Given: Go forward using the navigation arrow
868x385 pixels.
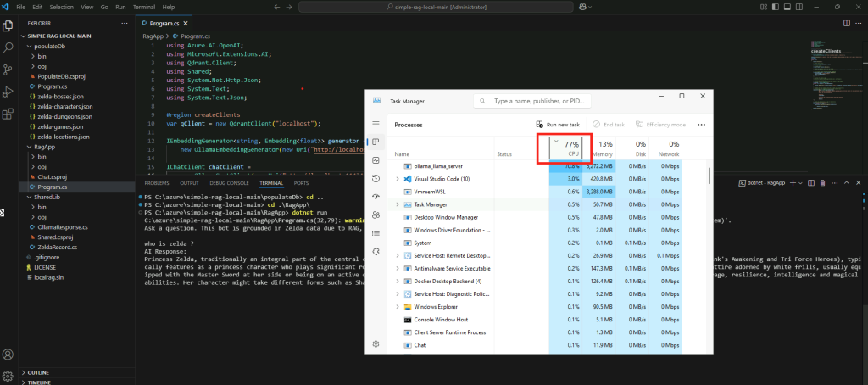Looking at the screenshot, I should click(x=289, y=7).
